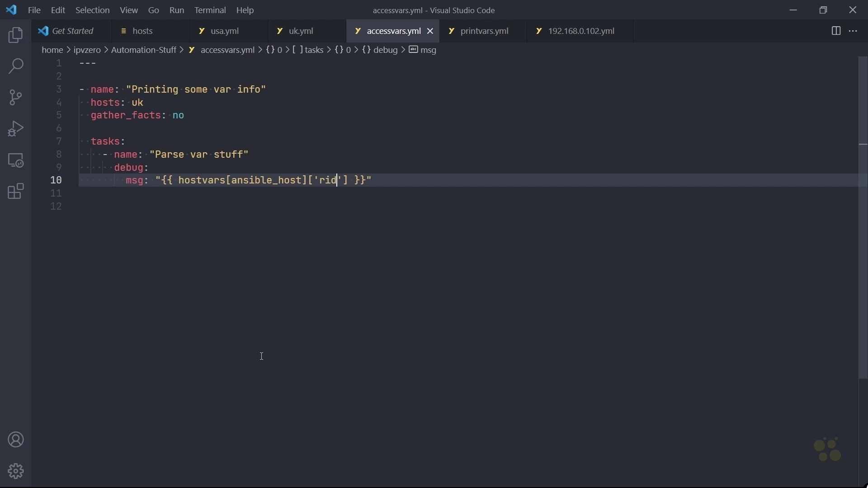Open the Extensions view
The image size is (868, 488).
16,192
